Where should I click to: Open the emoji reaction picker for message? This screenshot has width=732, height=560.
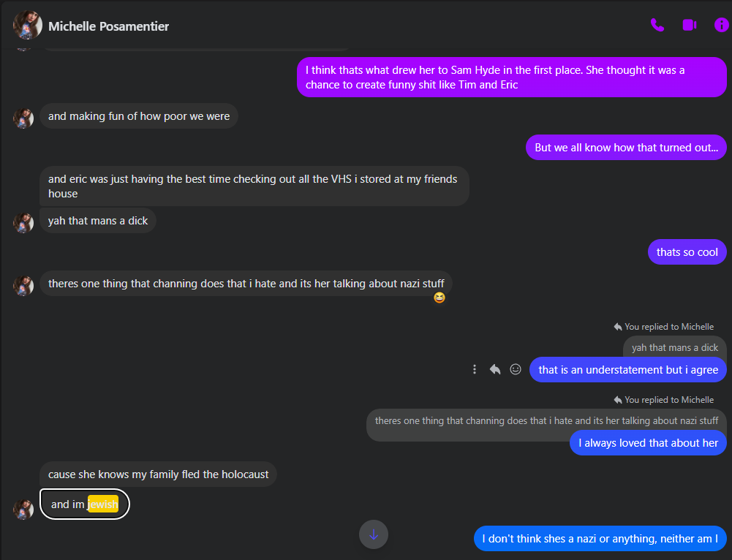click(x=516, y=370)
